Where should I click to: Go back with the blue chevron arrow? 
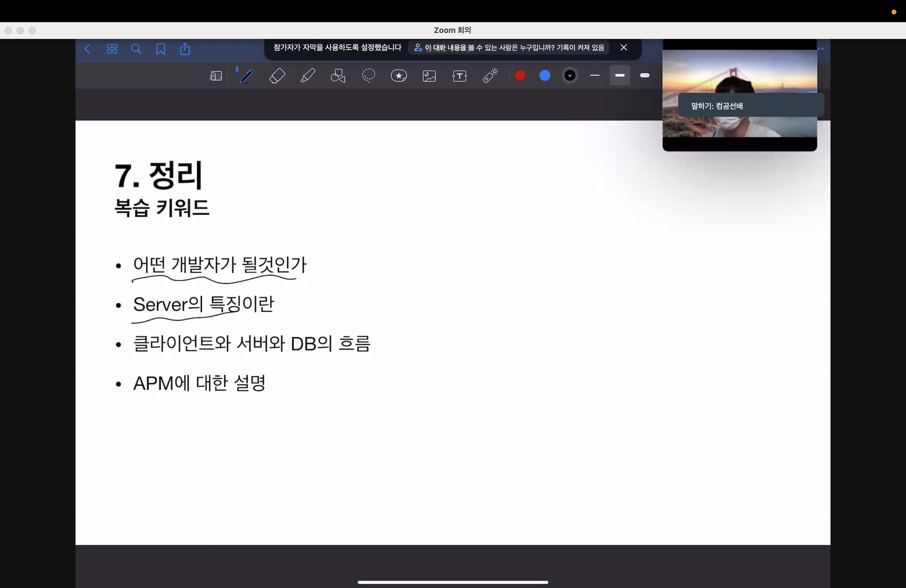[x=87, y=49]
